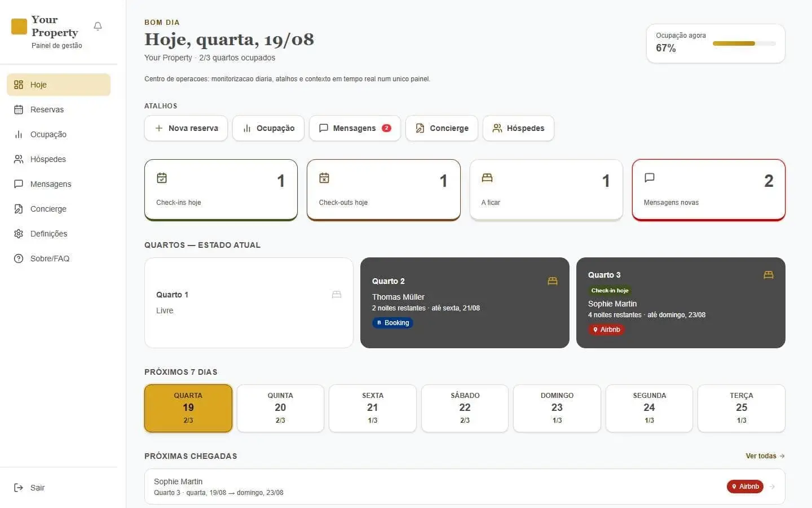Viewport: 812px width, 508px height.
Task: Select Domingo 23 day tile
Action: [557, 409]
